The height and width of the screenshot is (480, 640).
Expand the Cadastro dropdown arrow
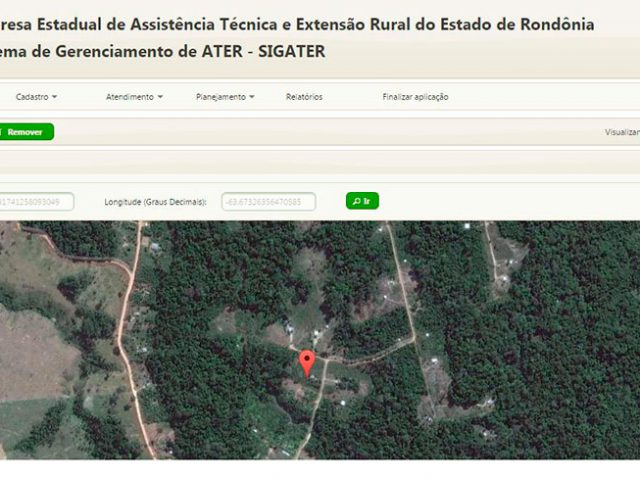(54, 97)
